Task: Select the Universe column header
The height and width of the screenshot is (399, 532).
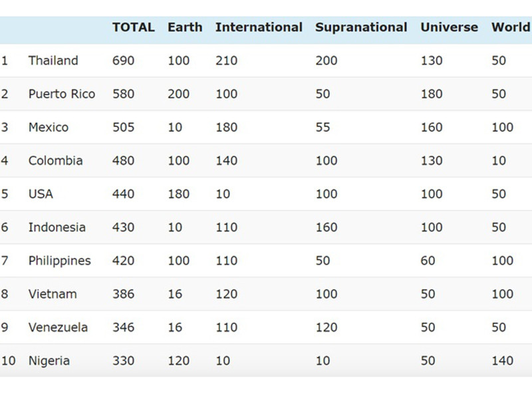Action: tap(449, 27)
